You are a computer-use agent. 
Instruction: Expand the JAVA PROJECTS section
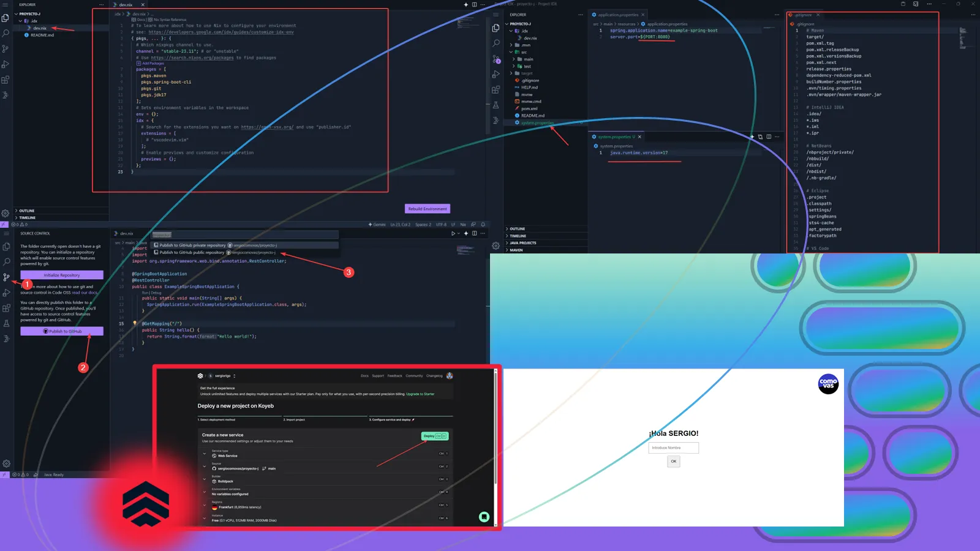click(x=522, y=243)
